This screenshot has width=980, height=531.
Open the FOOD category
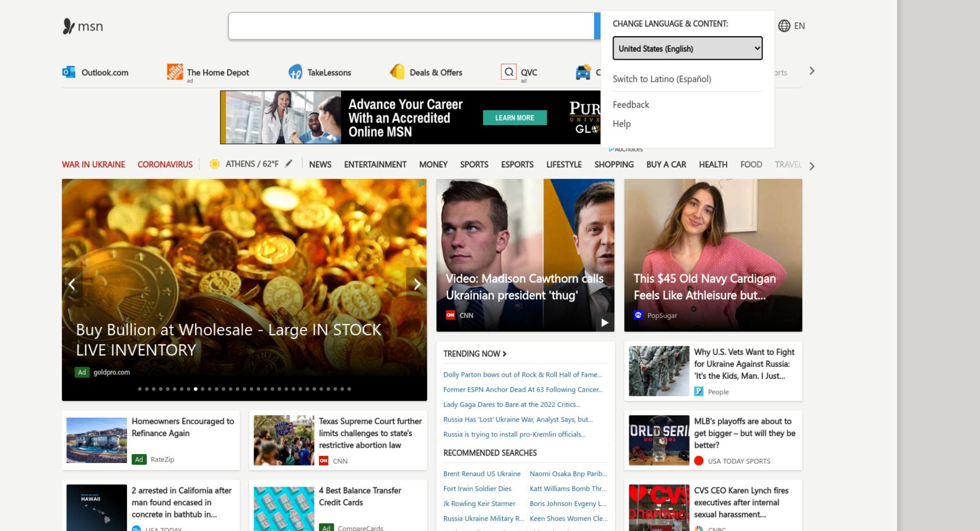tap(751, 164)
